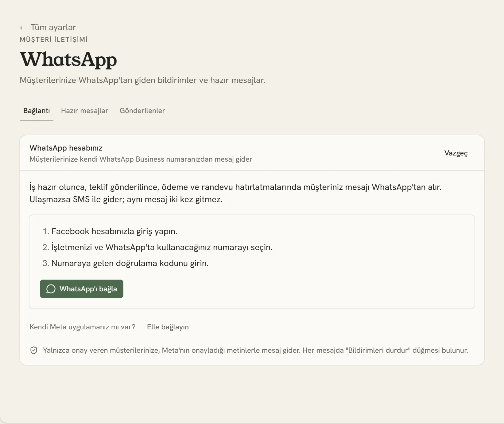Click the paragraph starting "İş hazır olunca"
504x424 pixels.
(235, 193)
